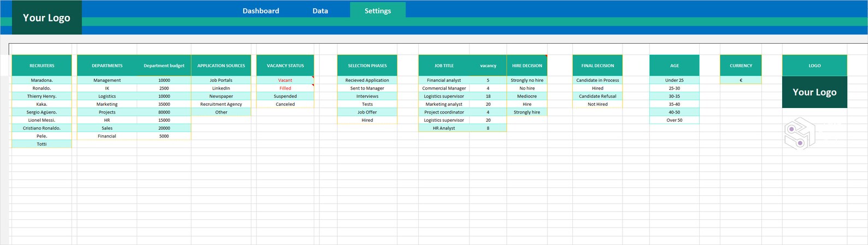Select the HIRE DECISION header
This screenshot has height=245, width=868.
click(x=527, y=65)
